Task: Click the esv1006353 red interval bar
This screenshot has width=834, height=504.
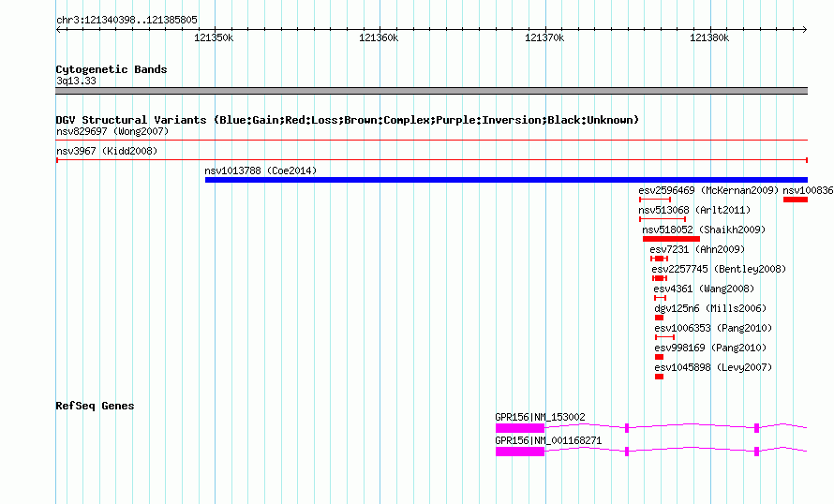Action: pos(665,337)
